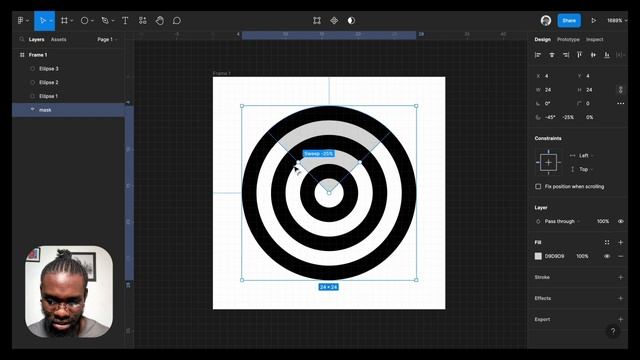Click the constraints diagram box

[x=548, y=162]
